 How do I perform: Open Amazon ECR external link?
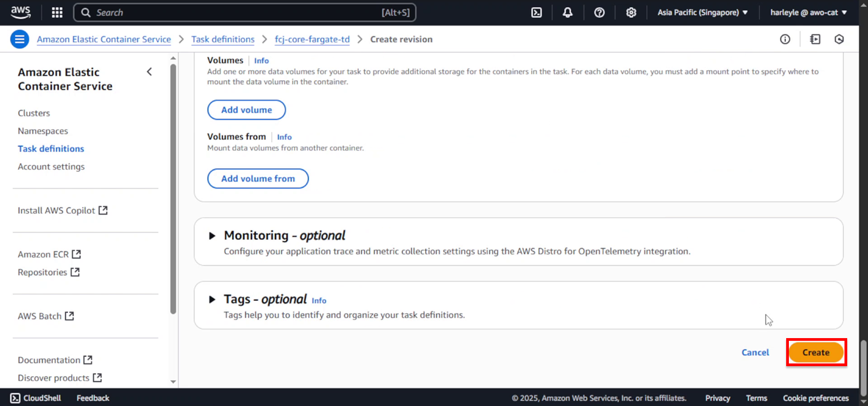[x=49, y=254]
